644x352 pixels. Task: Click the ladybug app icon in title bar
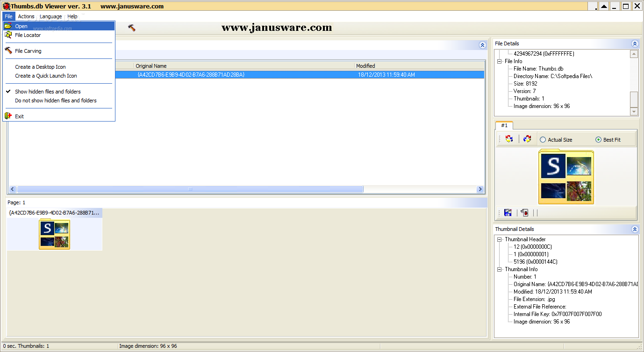click(7, 6)
